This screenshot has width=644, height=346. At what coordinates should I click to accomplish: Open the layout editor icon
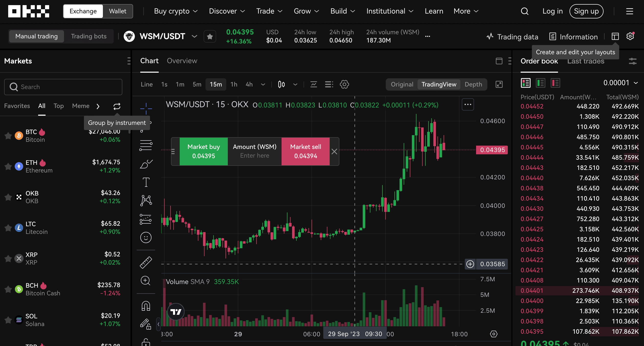click(x=615, y=37)
